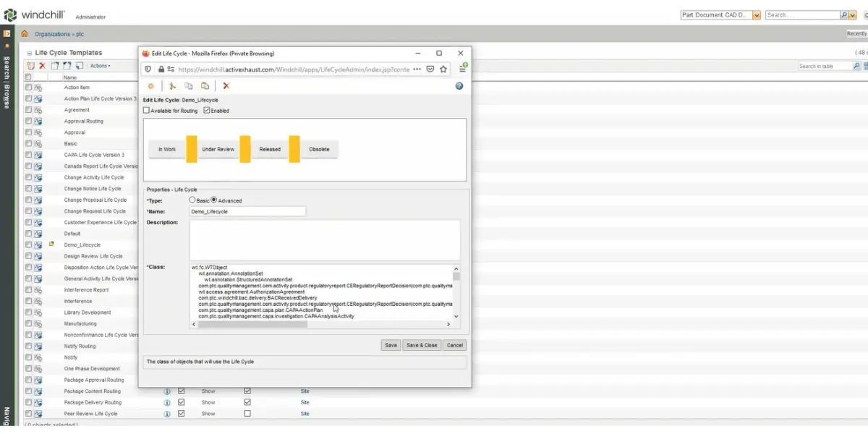Expand the Search | Browse side panel

pos(7,33)
